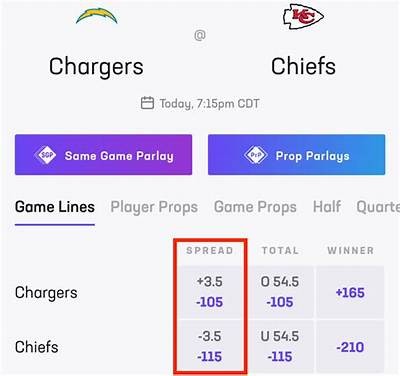400x376 pixels.
Task: Switch to the Player Props tab
Action: click(x=154, y=207)
